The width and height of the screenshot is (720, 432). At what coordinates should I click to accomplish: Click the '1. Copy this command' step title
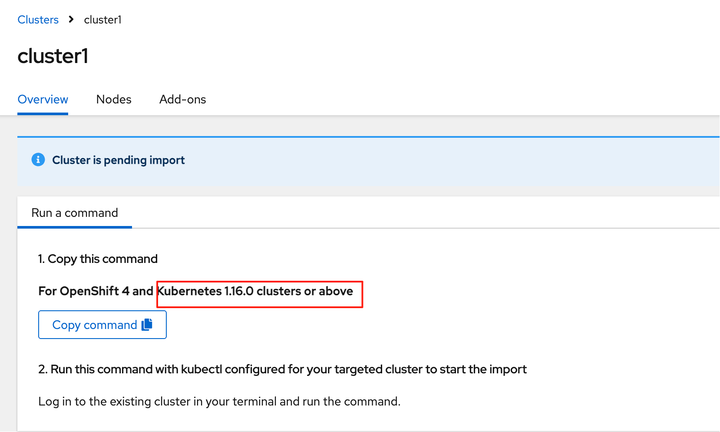pyautogui.click(x=98, y=259)
